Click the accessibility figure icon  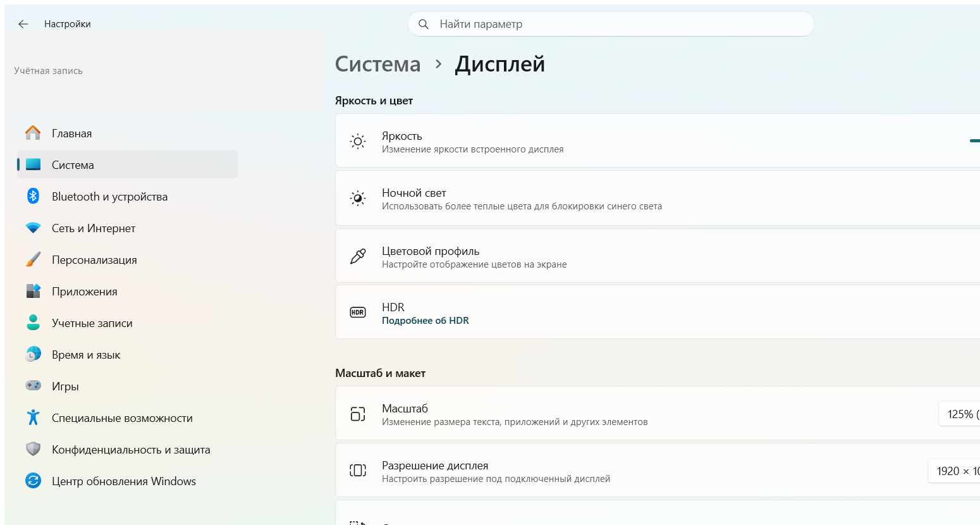tap(33, 417)
